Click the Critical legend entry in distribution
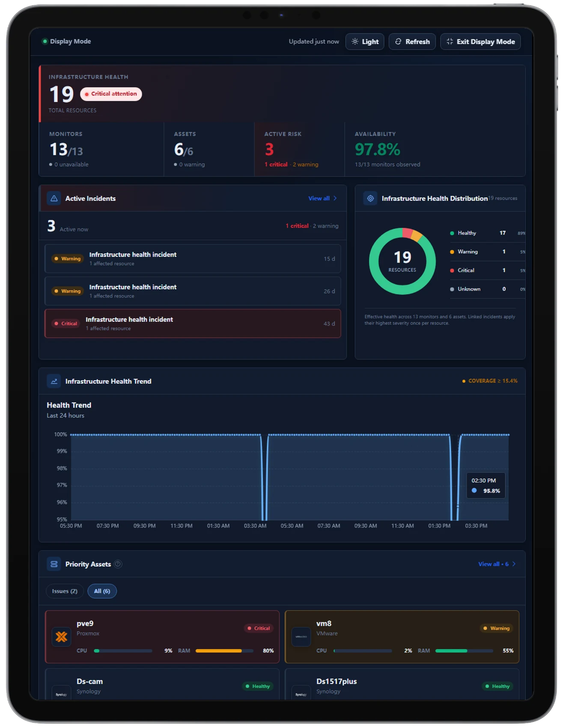563x728 pixels. (x=487, y=270)
